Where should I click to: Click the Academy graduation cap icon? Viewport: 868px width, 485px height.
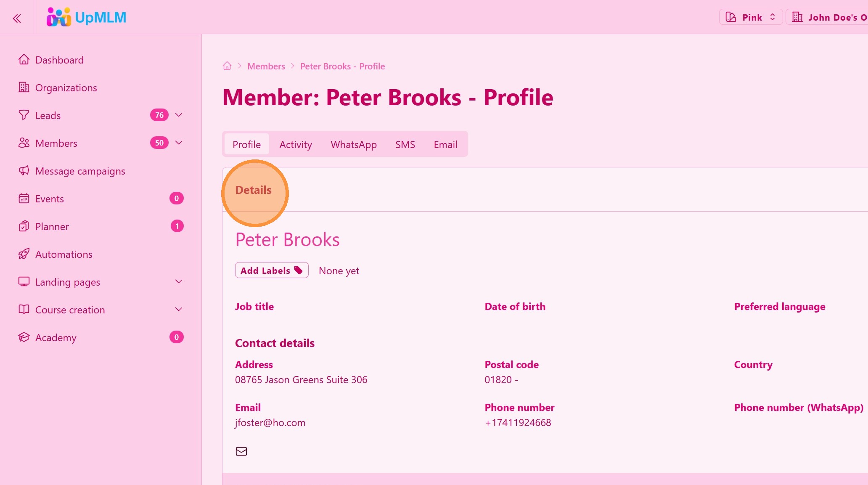coord(24,337)
